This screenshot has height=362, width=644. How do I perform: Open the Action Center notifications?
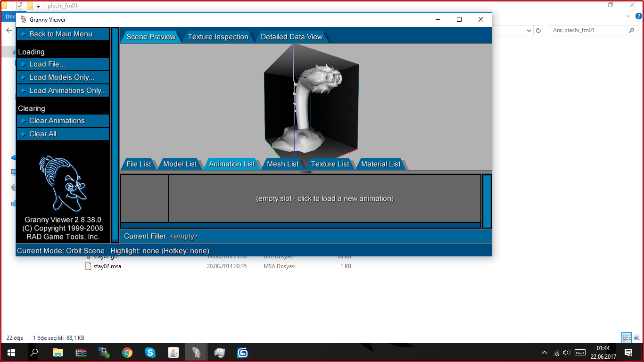point(628,353)
